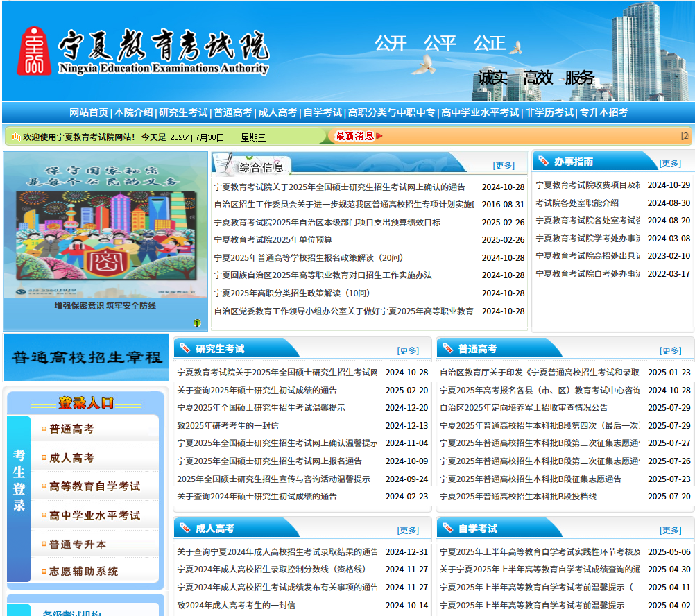Open 致2025年研考考生的一封信 link
Viewport: 695px width, 616px height.
pos(228,425)
